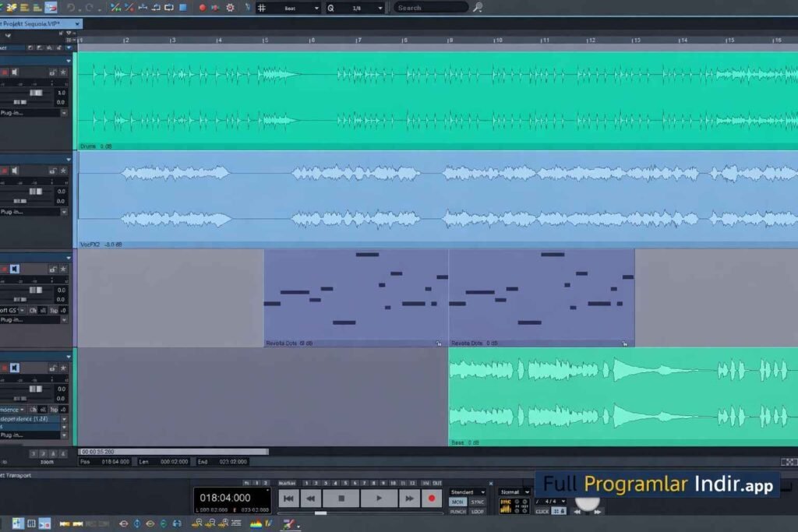Screen dimensions: 798x532
Task: Click the star icon on the VocFX2 track
Action: coord(62,171)
